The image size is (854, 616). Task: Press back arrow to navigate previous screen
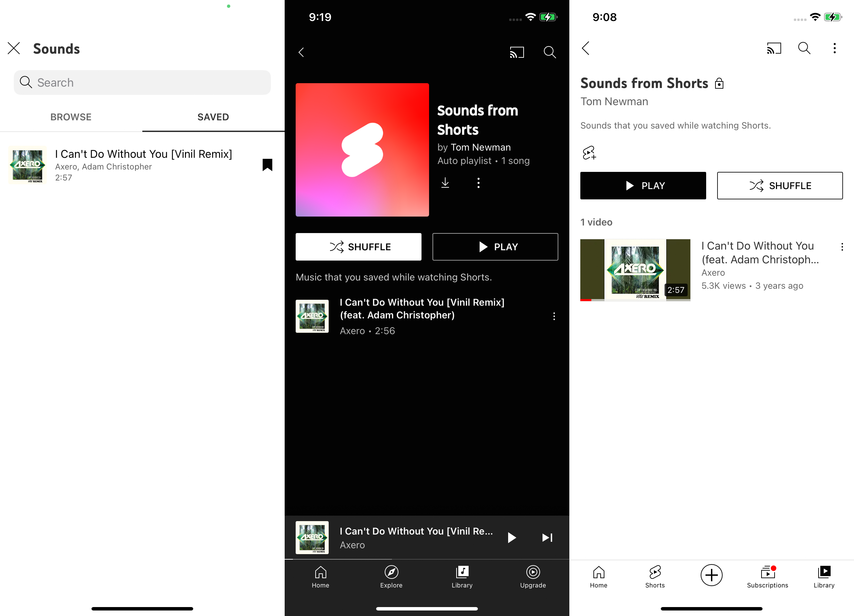[302, 52]
